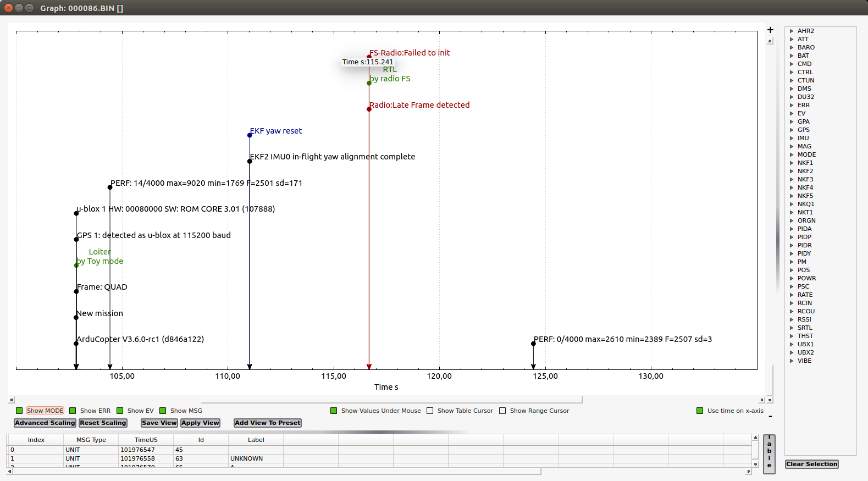Expand the AHR2 tree node
The image size is (868, 481).
coord(792,31)
